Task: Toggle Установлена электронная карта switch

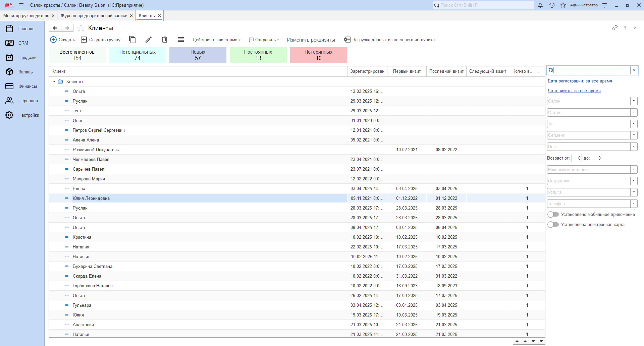Action: pos(553,225)
